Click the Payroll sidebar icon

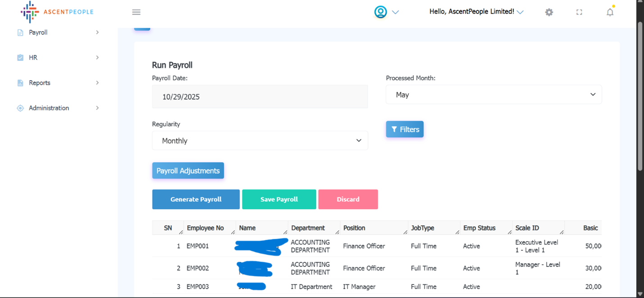(20, 32)
